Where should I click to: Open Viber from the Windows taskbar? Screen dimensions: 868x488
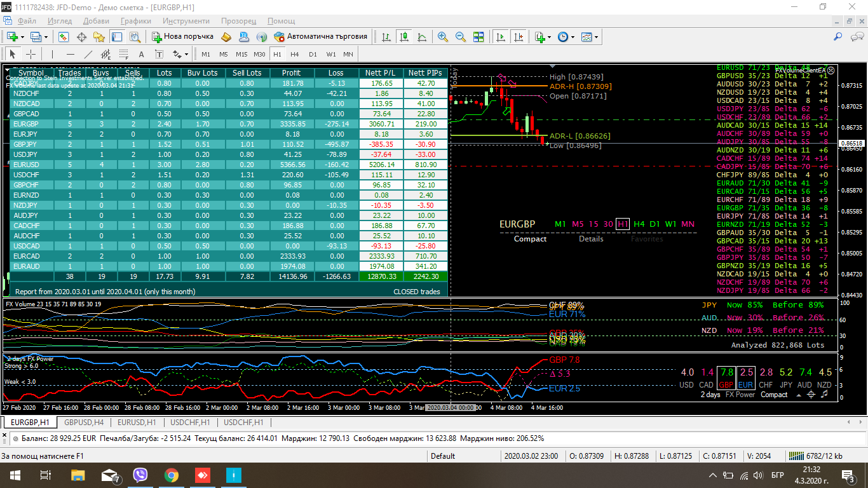tap(140, 475)
